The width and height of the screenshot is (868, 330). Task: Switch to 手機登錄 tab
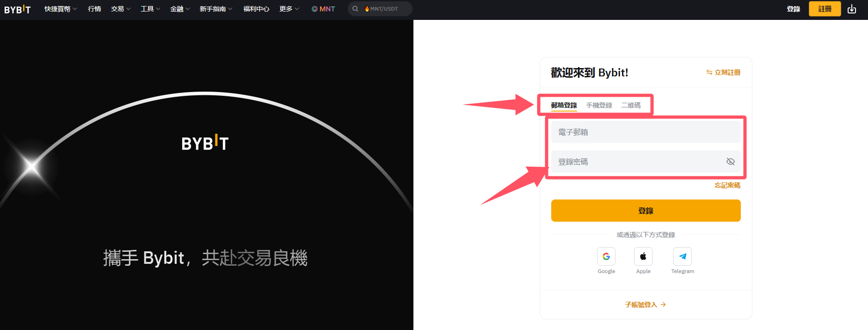(599, 106)
